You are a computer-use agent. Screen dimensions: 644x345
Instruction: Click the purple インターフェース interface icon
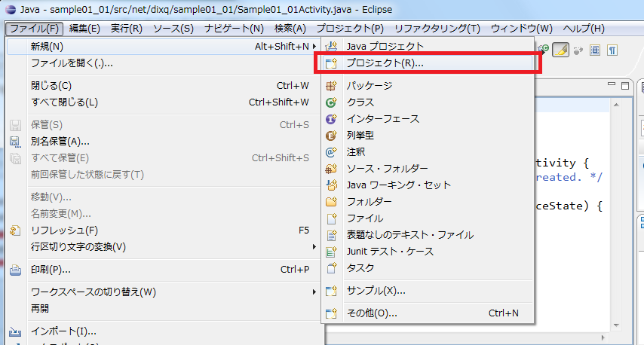(x=332, y=119)
